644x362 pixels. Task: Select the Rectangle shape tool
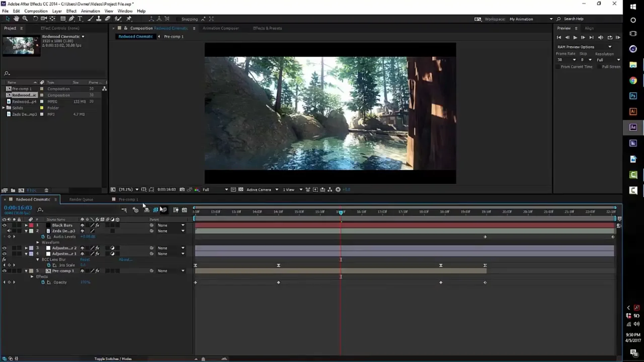coord(62,19)
